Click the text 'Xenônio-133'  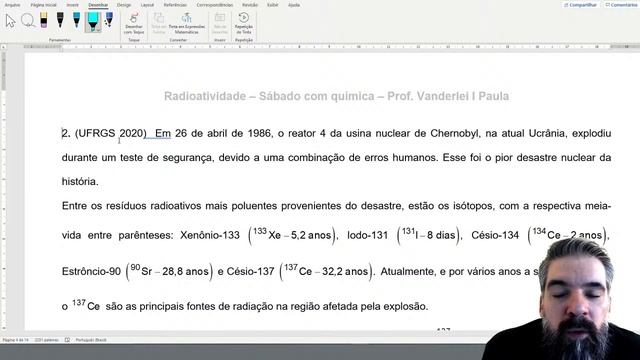coord(210,236)
